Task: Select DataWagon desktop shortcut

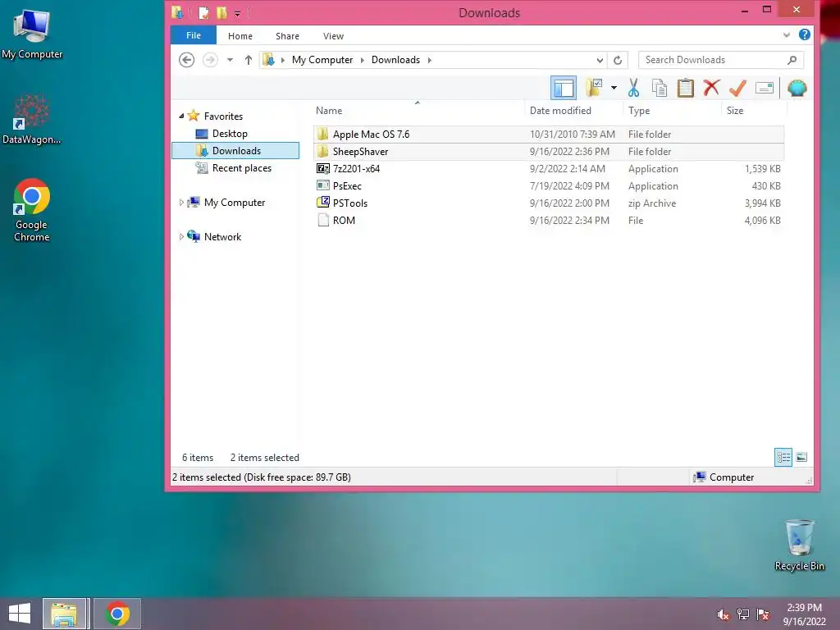Action: [32, 120]
